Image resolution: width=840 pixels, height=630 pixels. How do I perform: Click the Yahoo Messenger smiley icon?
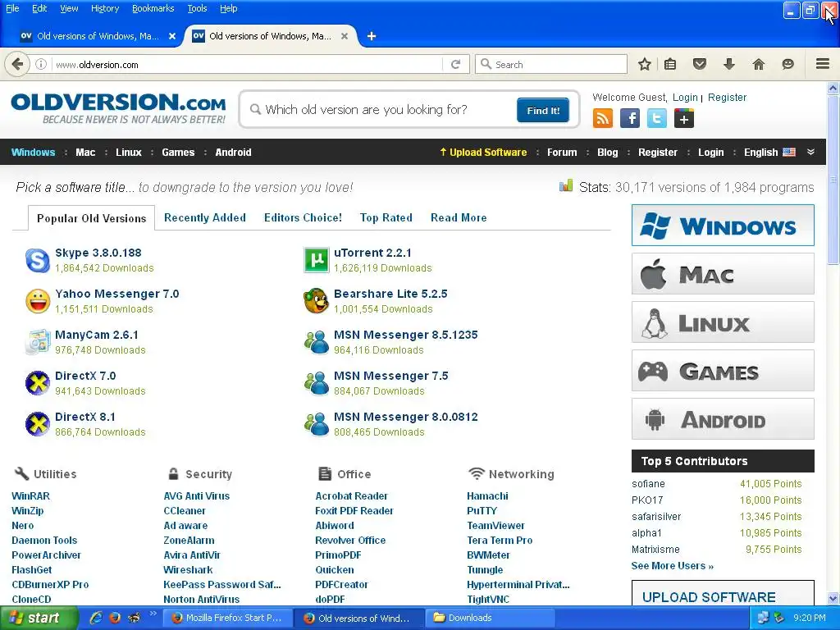pyautogui.click(x=38, y=301)
